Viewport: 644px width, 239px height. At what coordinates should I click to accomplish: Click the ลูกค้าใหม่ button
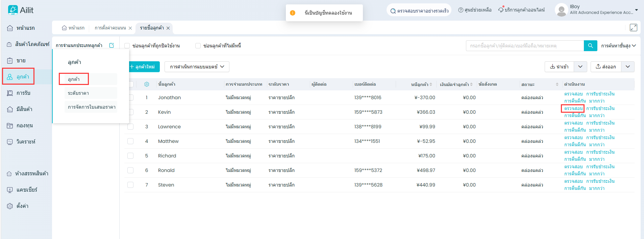coord(143,67)
